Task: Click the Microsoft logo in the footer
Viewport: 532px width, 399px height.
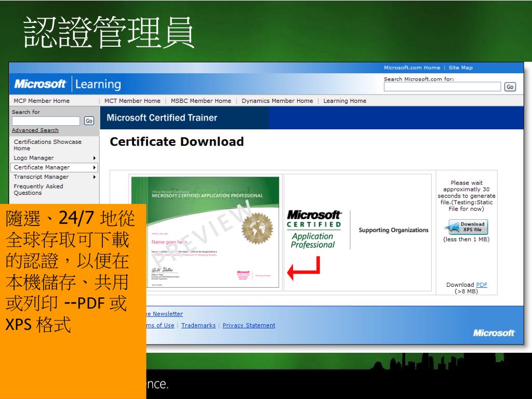Action: click(x=494, y=333)
